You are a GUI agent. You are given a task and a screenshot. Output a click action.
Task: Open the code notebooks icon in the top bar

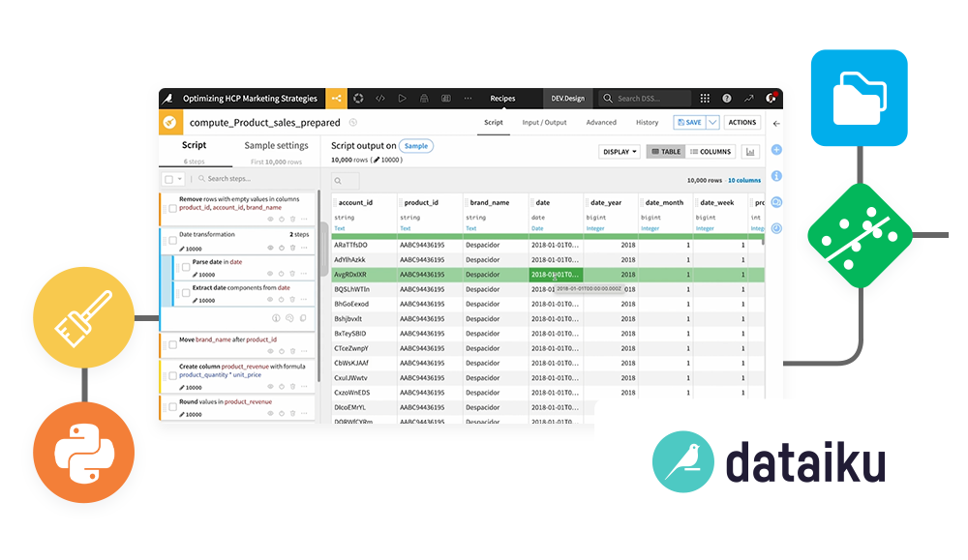tap(380, 98)
